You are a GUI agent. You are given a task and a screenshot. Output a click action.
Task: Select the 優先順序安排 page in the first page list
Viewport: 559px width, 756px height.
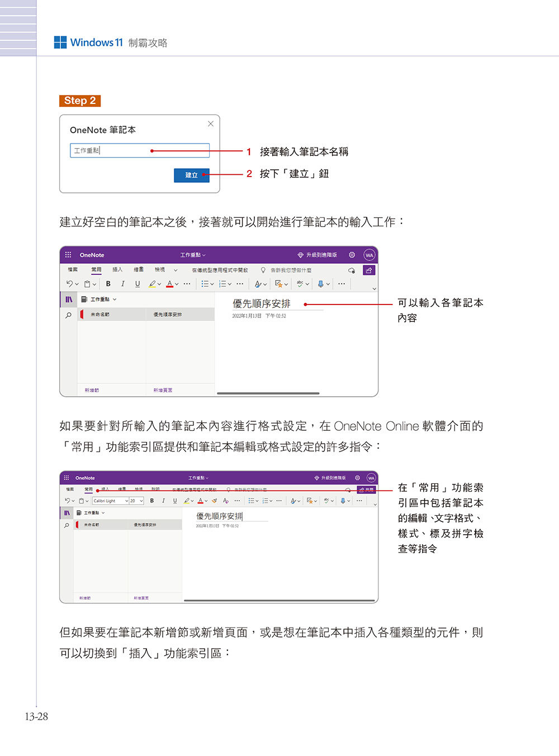coord(180,315)
